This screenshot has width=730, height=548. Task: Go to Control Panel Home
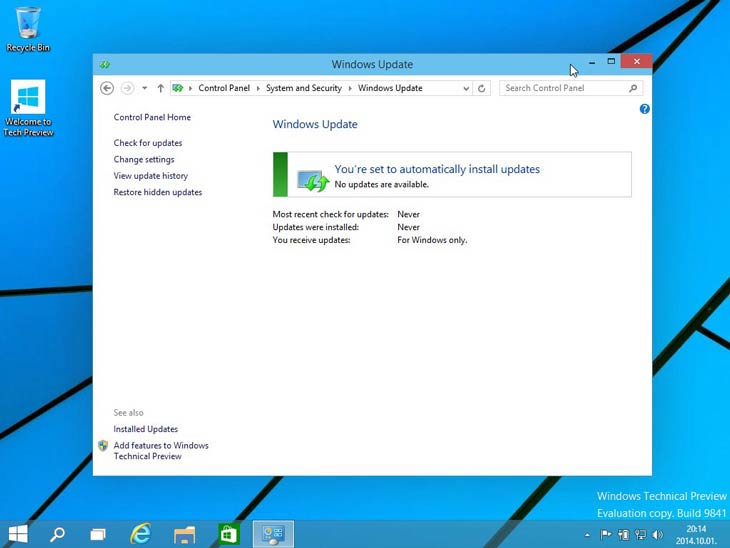pyautogui.click(x=152, y=117)
